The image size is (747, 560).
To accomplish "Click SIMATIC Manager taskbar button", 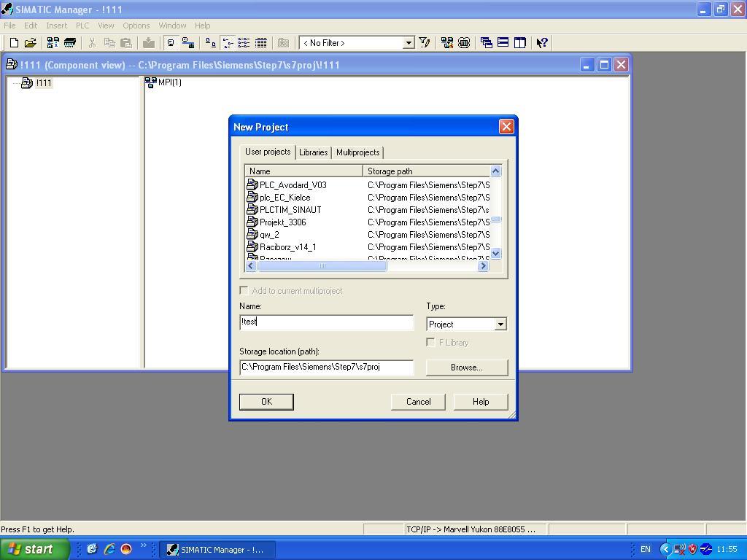I will [x=217, y=550].
